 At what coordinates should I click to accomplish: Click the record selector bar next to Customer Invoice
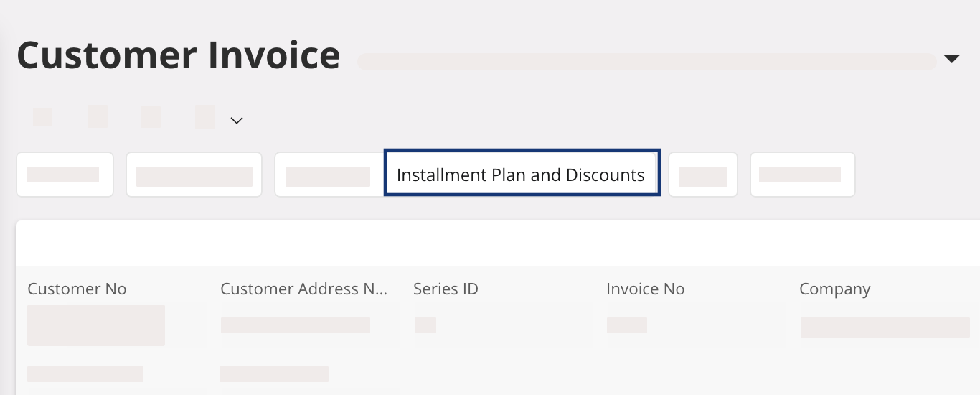pos(646,61)
